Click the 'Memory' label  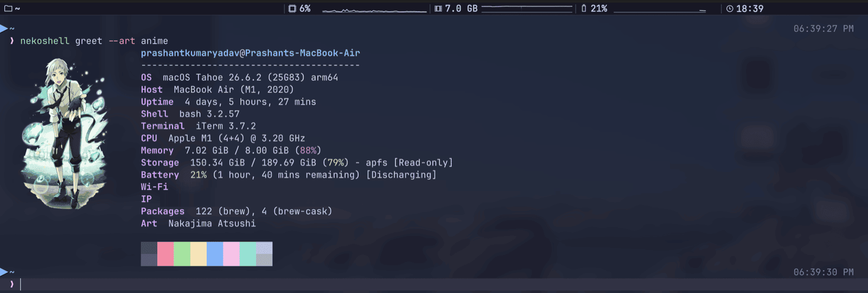tap(157, 151)
